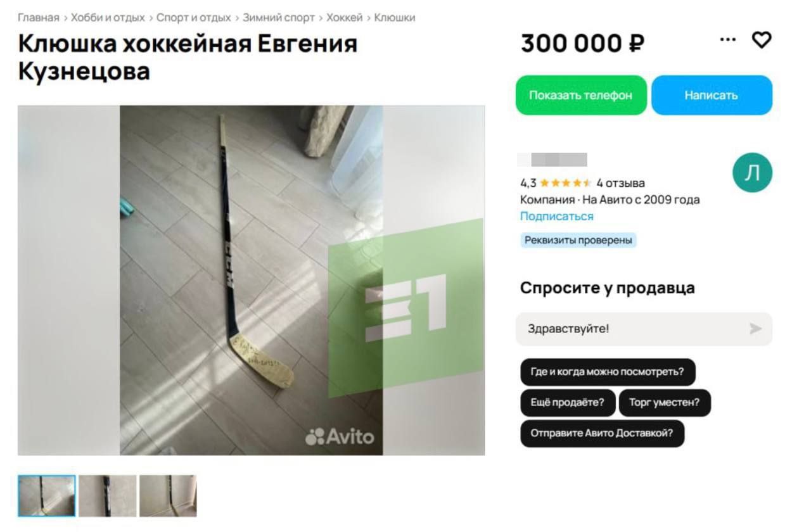This screenshot has width=811, height=532.
Task: Open 'Хобби и отдых' breadcrumb
Action: (108, 18)
